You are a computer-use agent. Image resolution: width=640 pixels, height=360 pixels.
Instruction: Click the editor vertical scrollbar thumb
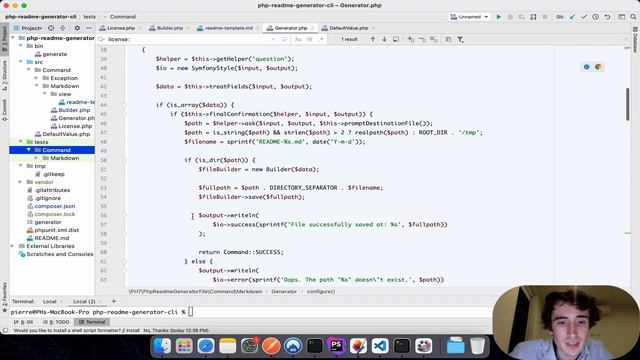628,104
